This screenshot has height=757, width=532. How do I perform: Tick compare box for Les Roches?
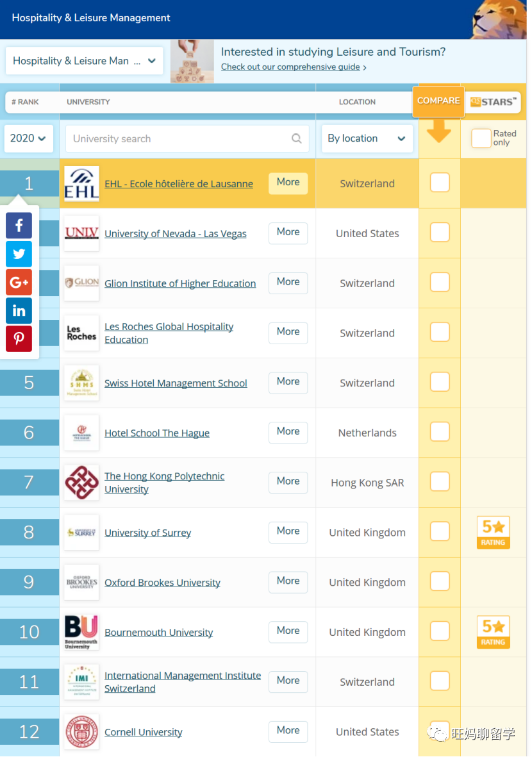[440, 332]
